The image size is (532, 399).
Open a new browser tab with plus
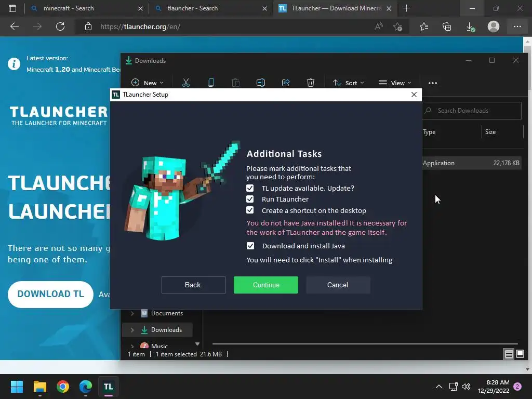[406, 8]
